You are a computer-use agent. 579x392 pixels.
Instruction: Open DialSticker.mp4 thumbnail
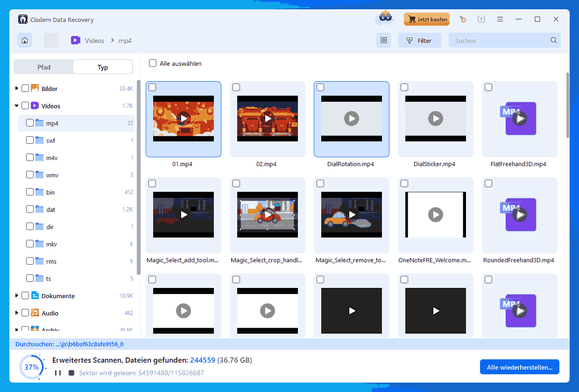tap(436, 119)
